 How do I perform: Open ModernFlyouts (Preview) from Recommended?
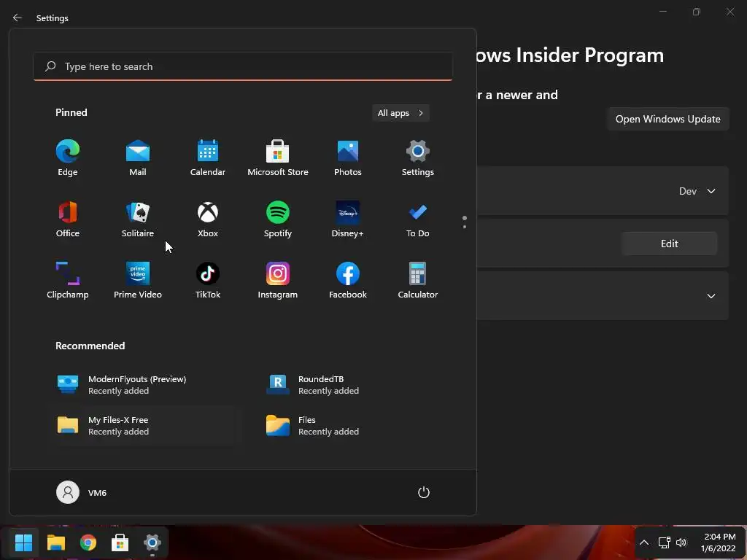click(x=144, y=385)
